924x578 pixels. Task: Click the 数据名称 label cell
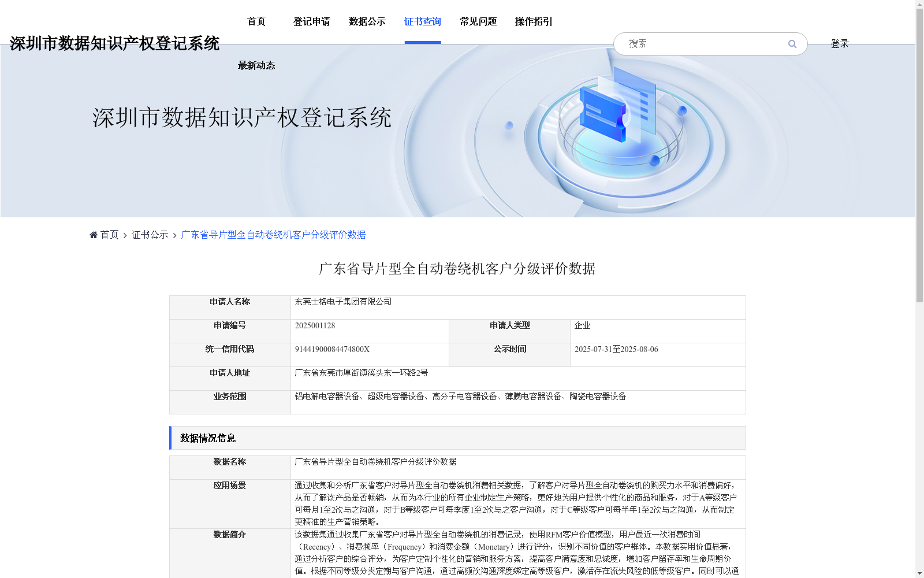coord(230,468)
